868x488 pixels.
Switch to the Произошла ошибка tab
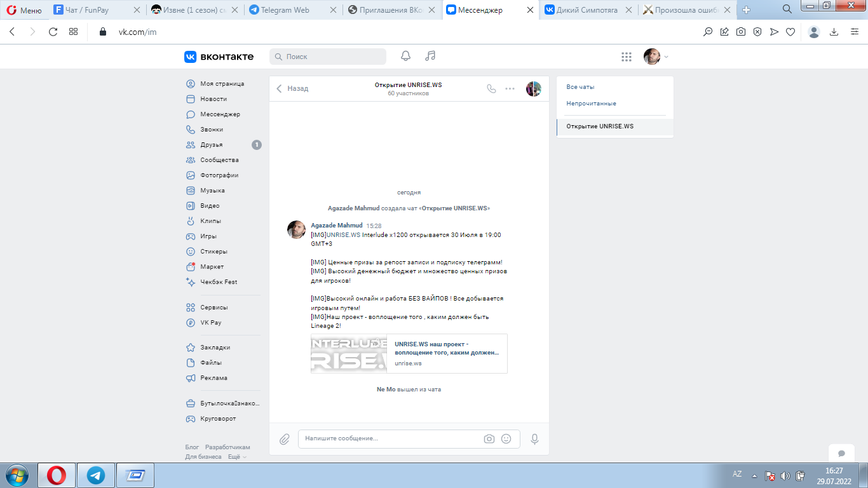[x=687, y=10]
